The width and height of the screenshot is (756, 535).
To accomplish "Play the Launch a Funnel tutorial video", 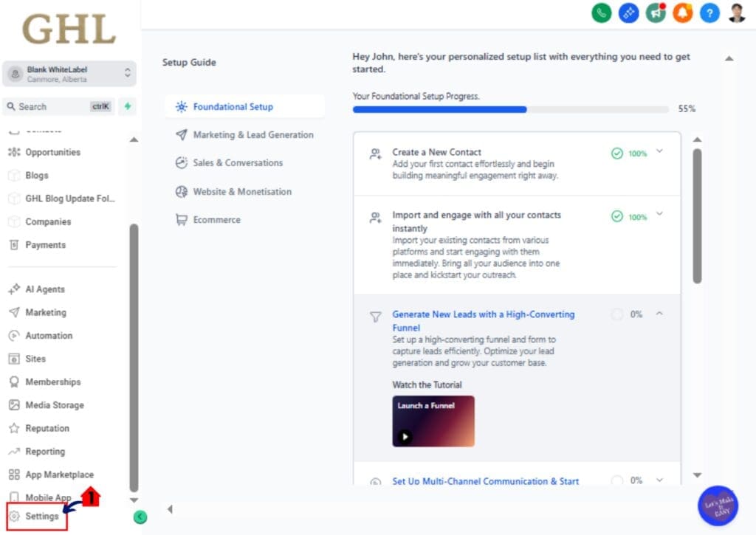I will (x=406, y=435).
